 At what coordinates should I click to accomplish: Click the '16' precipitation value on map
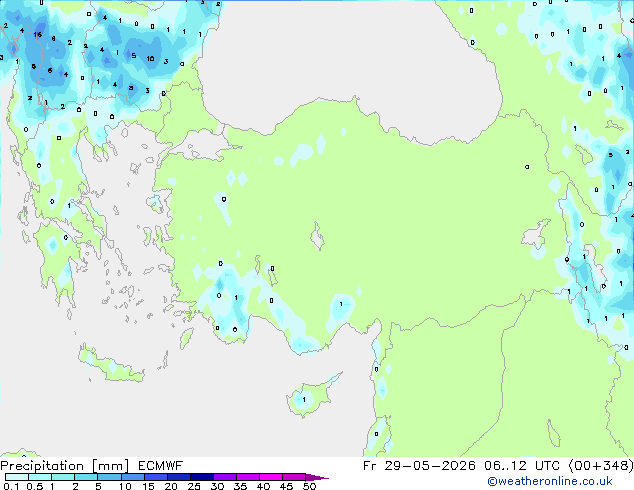(38, 35)
